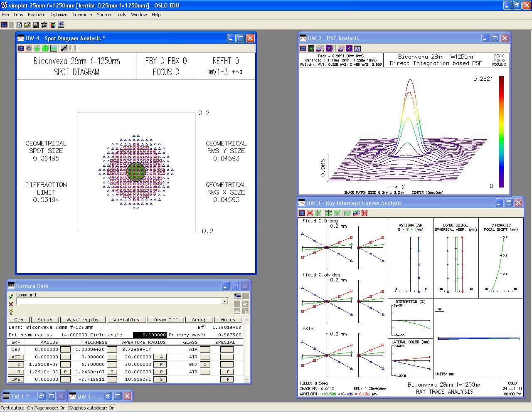
Task: Click the Open Lens folder icon
Action: 27,25
